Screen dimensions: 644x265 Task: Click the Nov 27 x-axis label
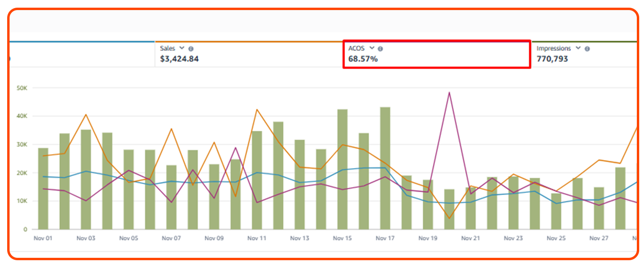pyautogui.click(x=599, y=238)
